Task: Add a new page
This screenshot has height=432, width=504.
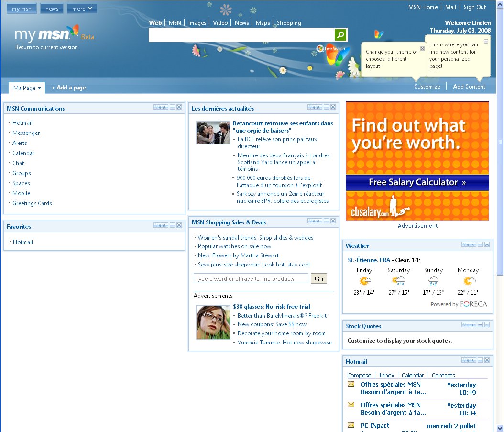Action: [x=69, y=88]
